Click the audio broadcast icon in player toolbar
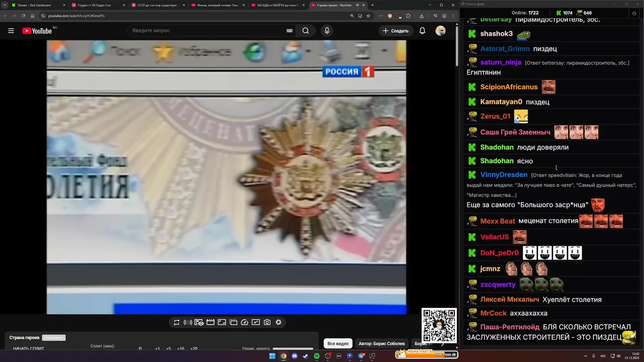The width and height of the screenshot is (644, 362). (x=188, y=322)
